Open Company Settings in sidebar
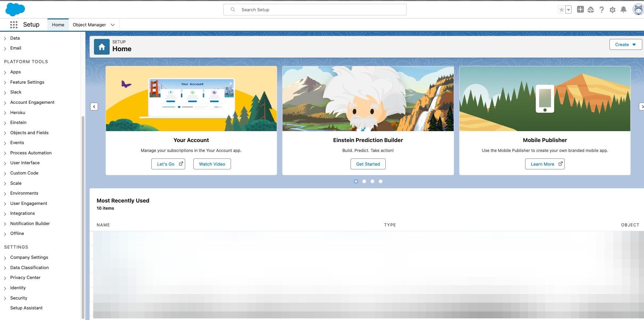The image size is (644, 320). click(29, 257)
